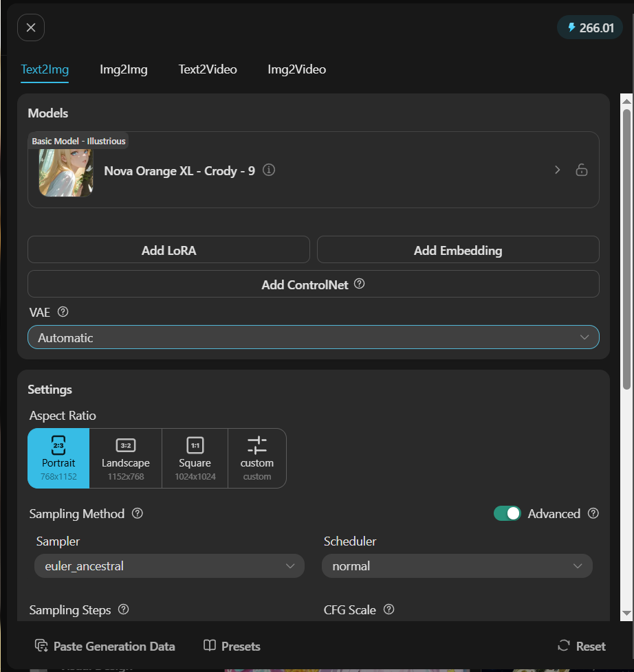Click the Paste Generation Data label
The height and width of the screenshot is (672, 634).
click(115, 647)
